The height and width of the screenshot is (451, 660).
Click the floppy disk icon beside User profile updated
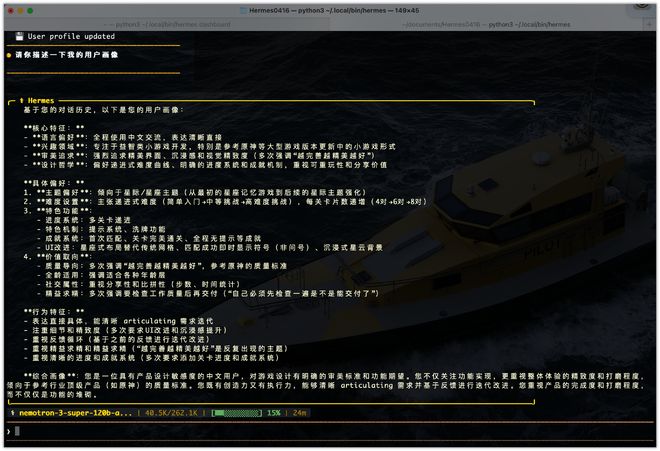(x=19, y=36)
